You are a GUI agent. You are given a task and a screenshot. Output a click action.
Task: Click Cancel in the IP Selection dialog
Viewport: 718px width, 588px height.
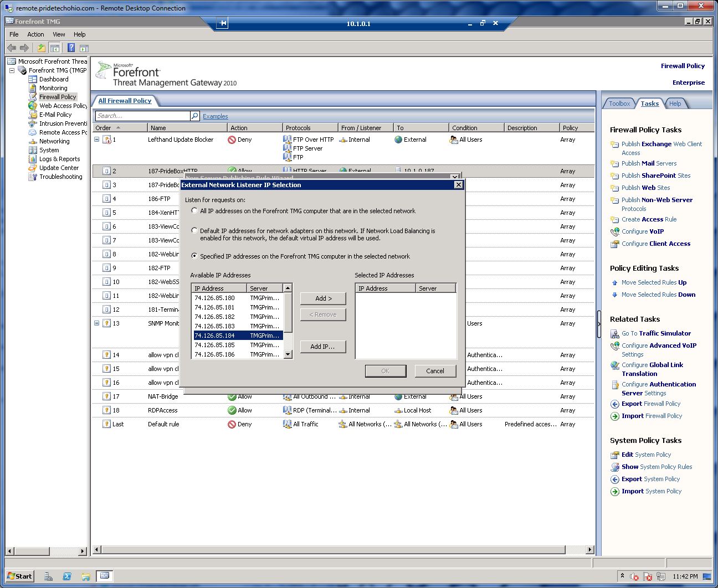click(435, 371)
